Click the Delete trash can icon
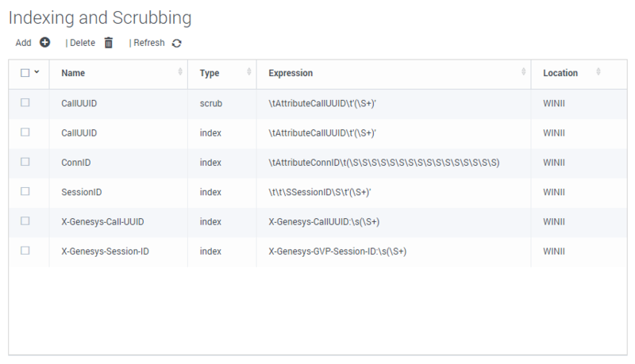 [x=109, y=43]
